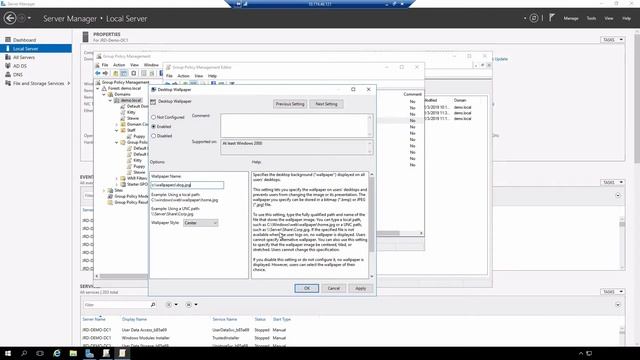Open Server Manager View menu
The image size is (640, 360).
tap(609, 18)
